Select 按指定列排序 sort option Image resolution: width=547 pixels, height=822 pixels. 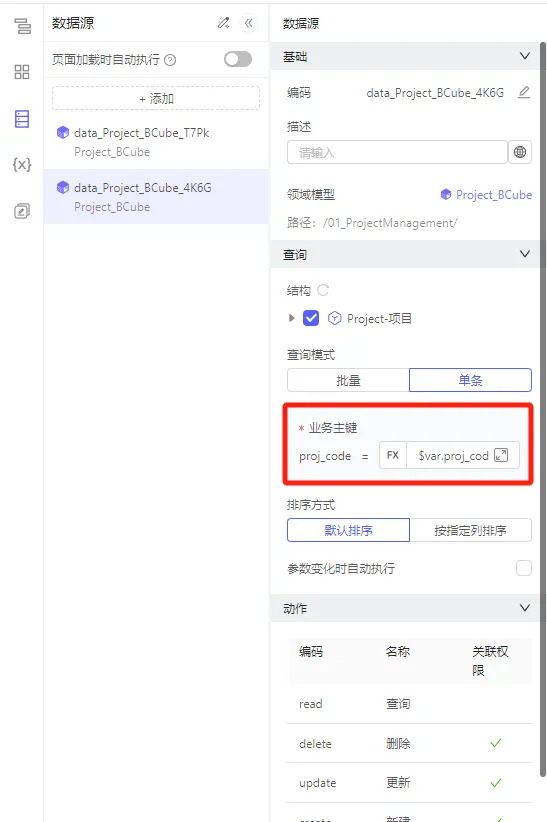click(x=470, y=530)
